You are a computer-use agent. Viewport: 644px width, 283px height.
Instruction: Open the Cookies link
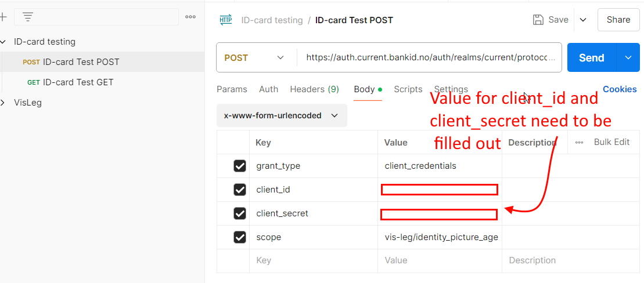click(620, 89)
